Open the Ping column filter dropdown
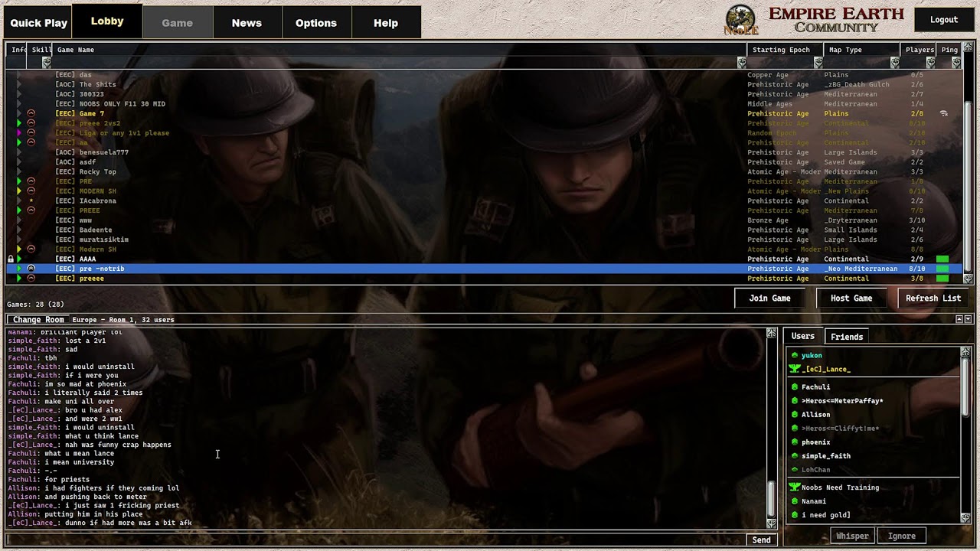Image resolution: width=980 pixels, height=551 pixels. point(956,62)
